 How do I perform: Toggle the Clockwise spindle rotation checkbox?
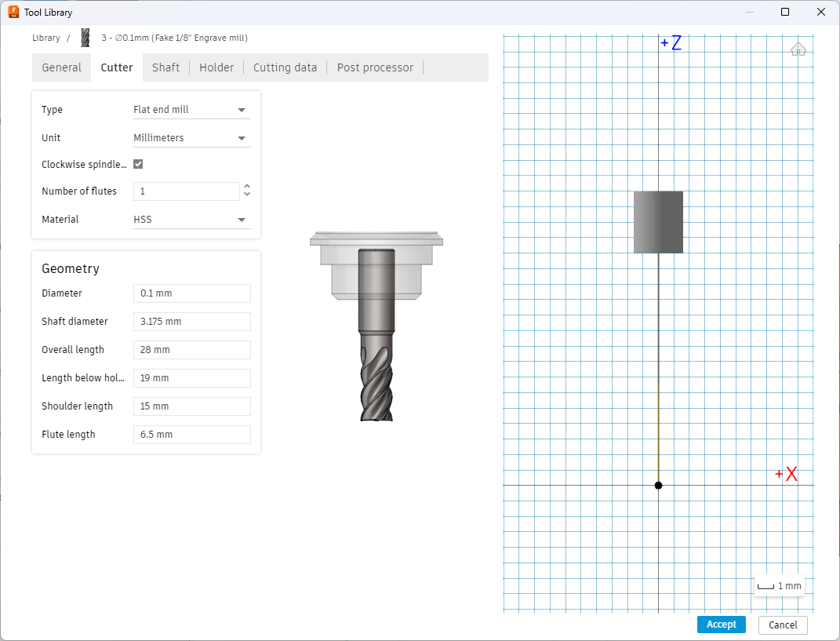pos(138,165)
